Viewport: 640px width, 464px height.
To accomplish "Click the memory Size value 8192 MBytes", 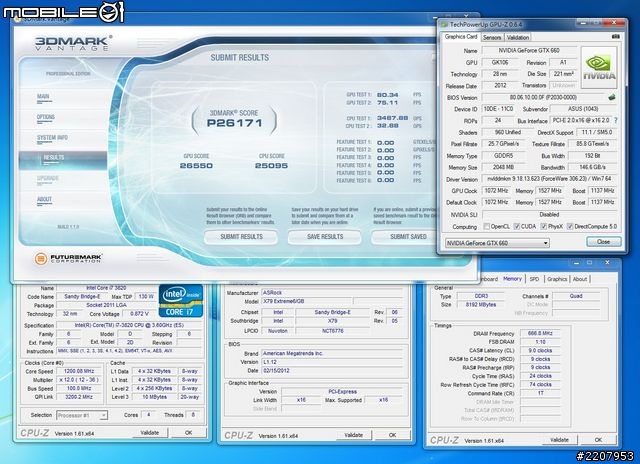I will point(481,304).
